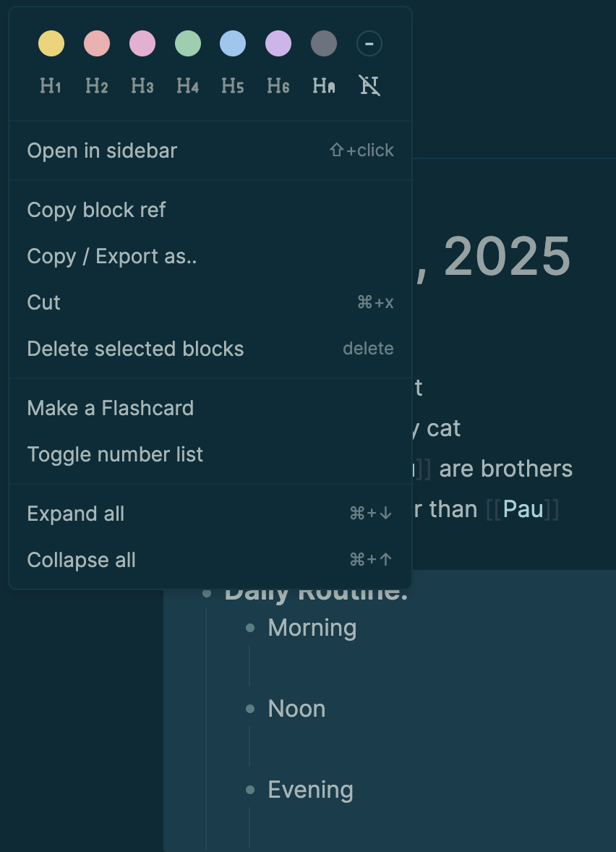Select the H6 heading icon

(x=278, y=86)
